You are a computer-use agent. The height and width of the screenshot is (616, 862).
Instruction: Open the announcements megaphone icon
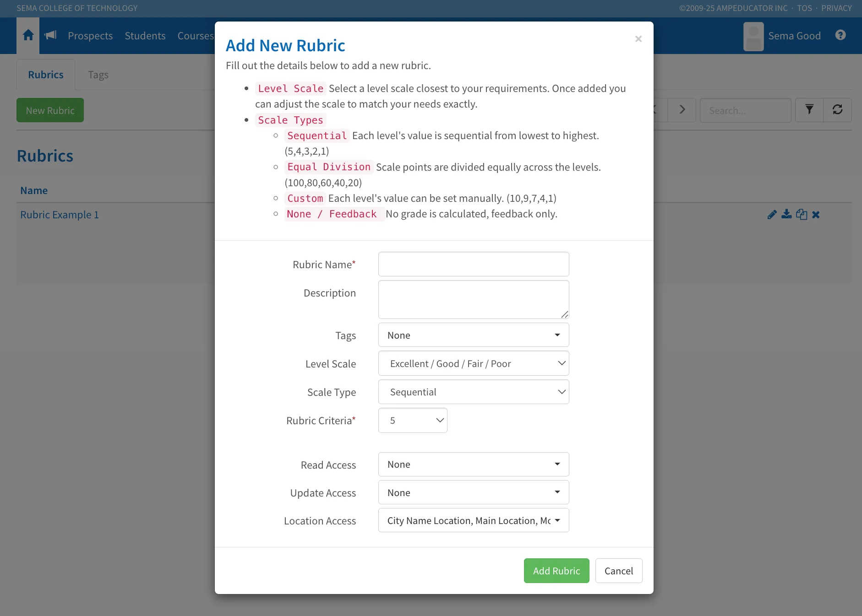click(x=50, y=35)
